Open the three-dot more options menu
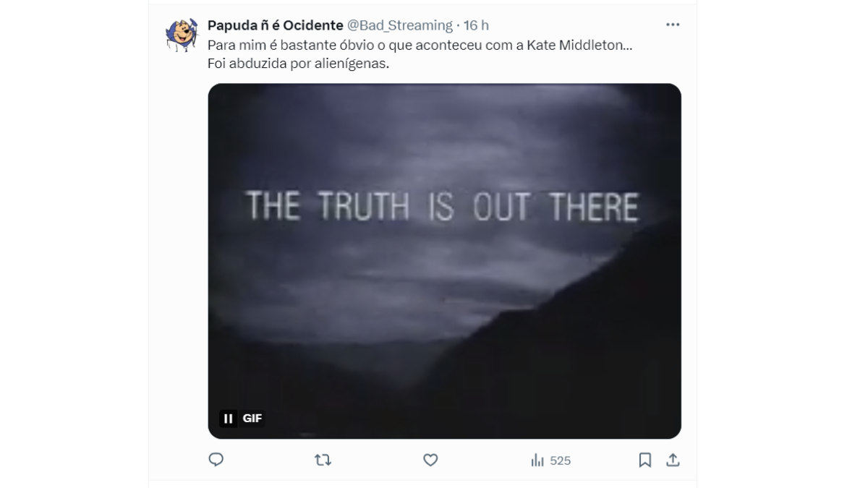This screenshot has width=868, height=488. pos(673,25)
